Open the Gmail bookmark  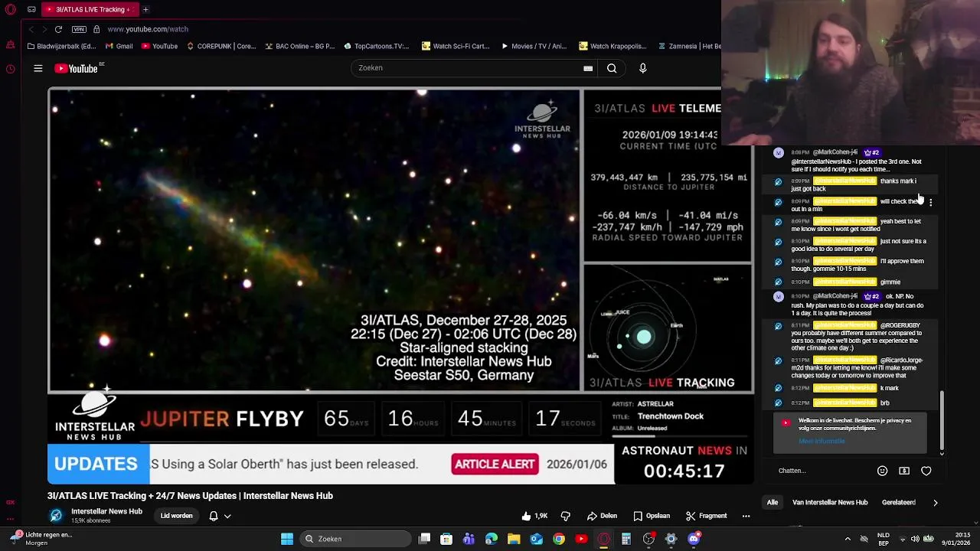click(x=118, y=46)
